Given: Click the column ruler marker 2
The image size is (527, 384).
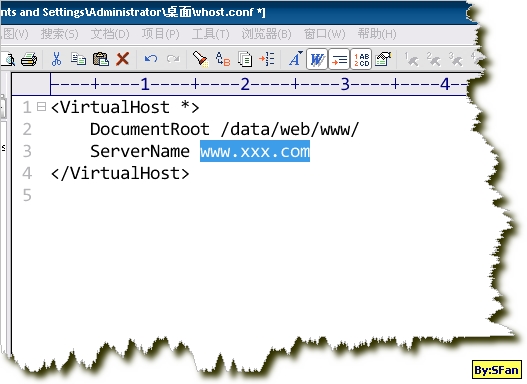Looking at the screenshot, I should [x=245, y=84].
